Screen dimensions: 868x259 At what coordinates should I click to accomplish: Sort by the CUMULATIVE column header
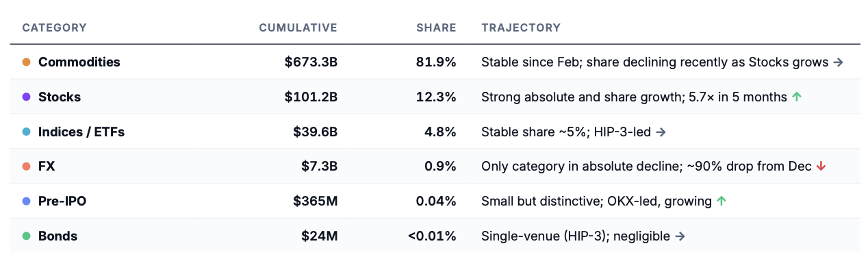[x=298, y=28]
